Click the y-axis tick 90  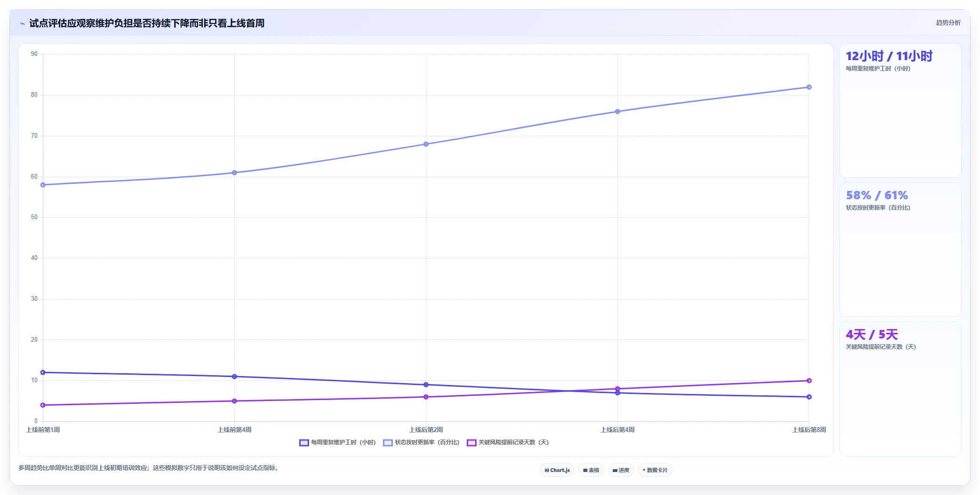[34, 54]
